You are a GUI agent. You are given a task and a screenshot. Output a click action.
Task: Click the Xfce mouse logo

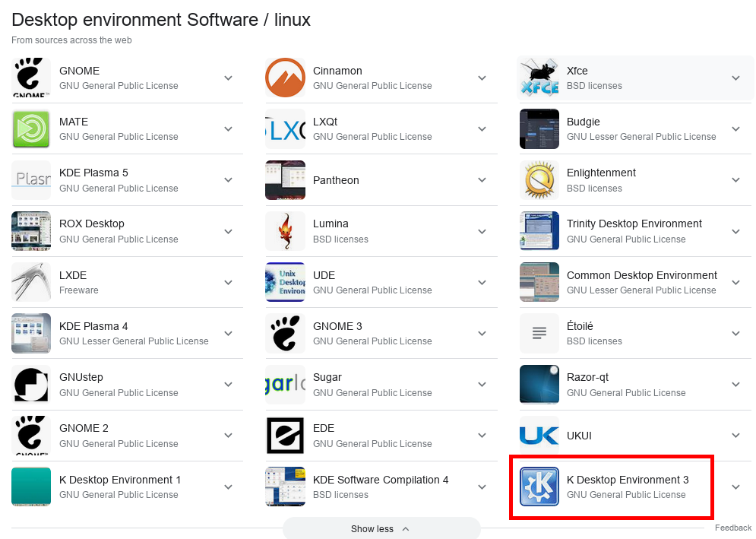coord(539,78)
